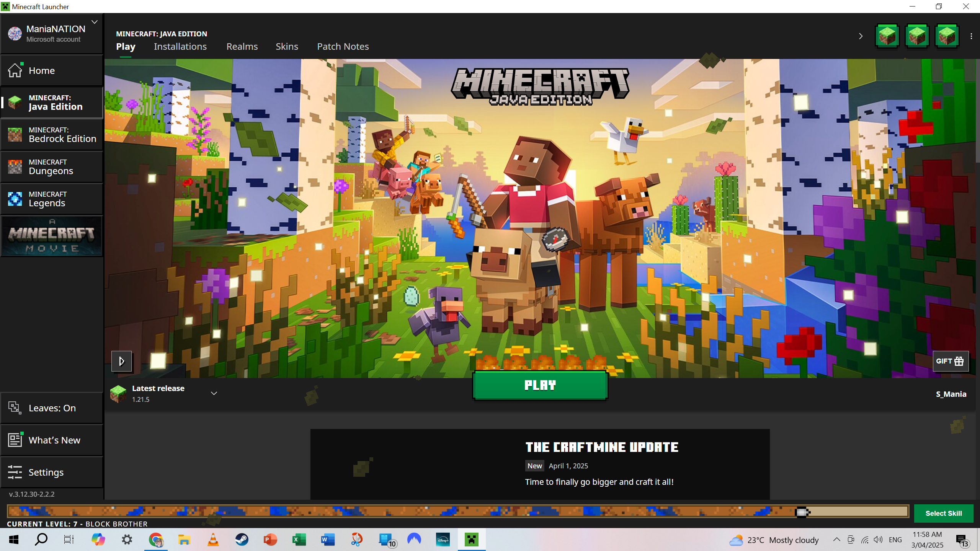This screenshot has height=551, width=980.
Task: Click the three-dot more options menu
Action: pyautogui.click(x=971, y=36)
